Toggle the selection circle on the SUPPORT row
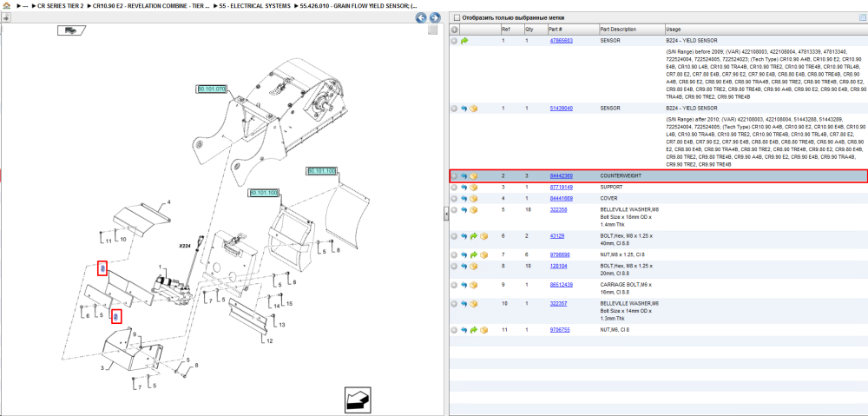The image size is (868, 416). click(454, 188)
